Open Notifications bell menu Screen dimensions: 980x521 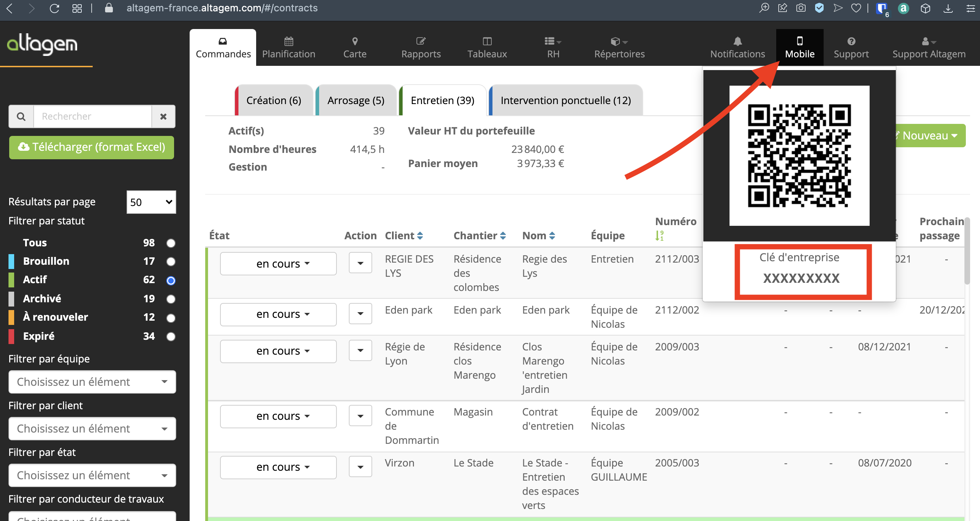[x=737, y=47]
